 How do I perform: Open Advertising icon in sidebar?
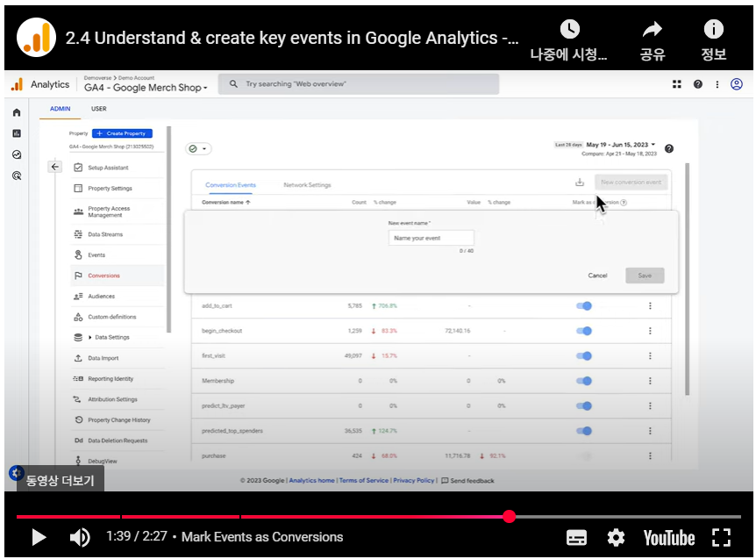pyautogui.click(x=17, y=176)
